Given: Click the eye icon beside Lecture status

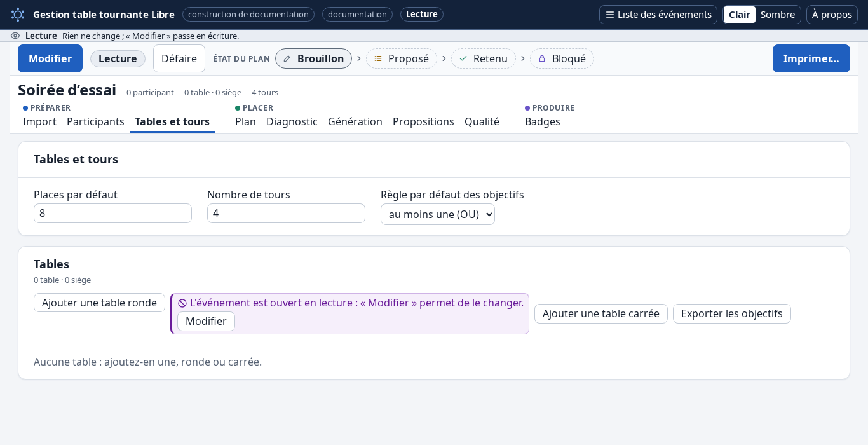Looking at the screenshot, I should [15, 36].
